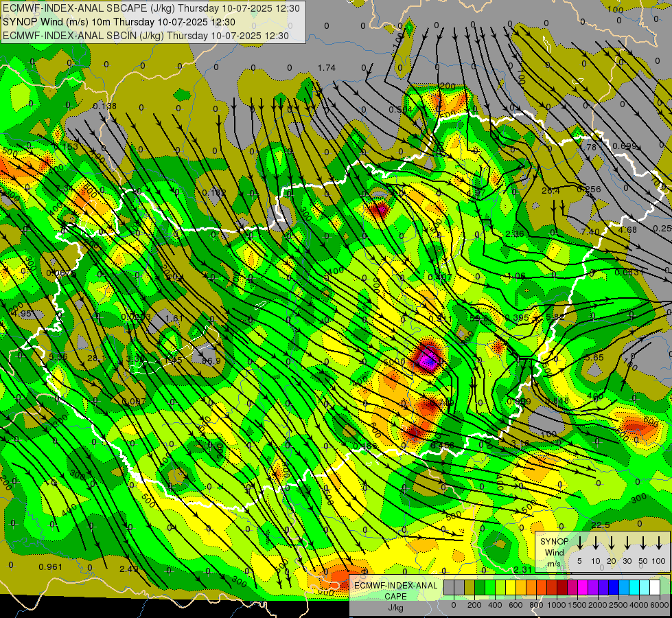Image resolution: width=672 pixels, height=618 pixels.
Task: Click the map value '0.0676'
Action: [x=61, y=273]
